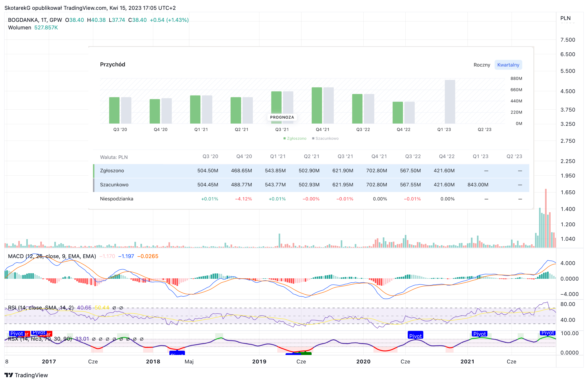The width and height of the screenshot is (588, 383).
Task: Click the 33.01 RSX value
Action: coord(82,339)
